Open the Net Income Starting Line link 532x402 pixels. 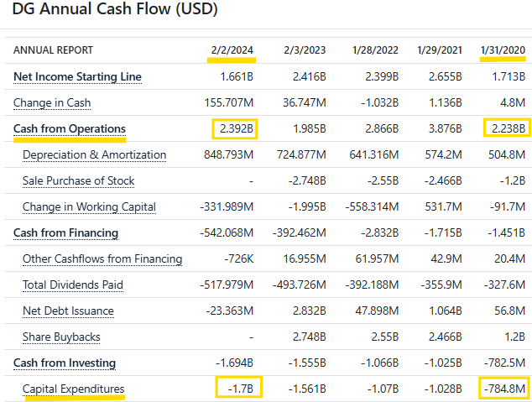click(x=77, y=76)
